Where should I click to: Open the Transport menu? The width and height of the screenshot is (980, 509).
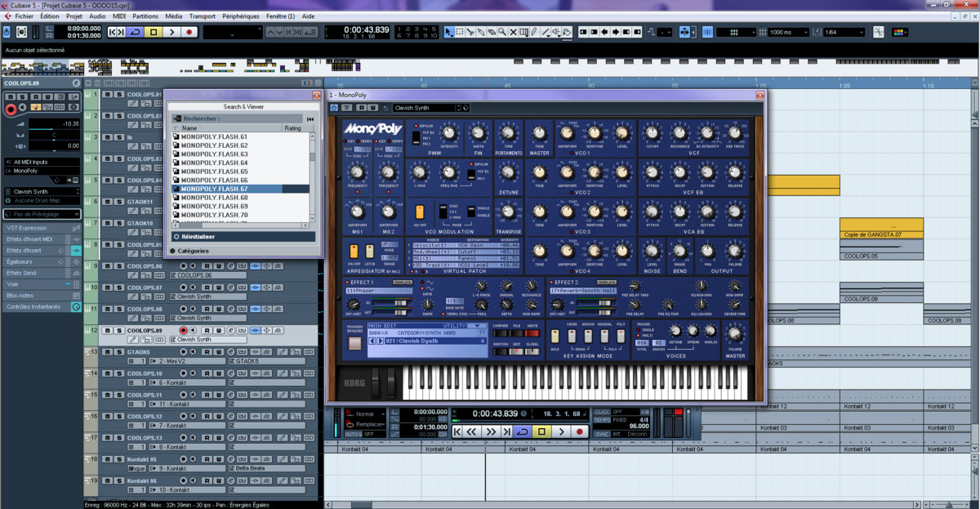pyautogui.click(x=202, y=16)
